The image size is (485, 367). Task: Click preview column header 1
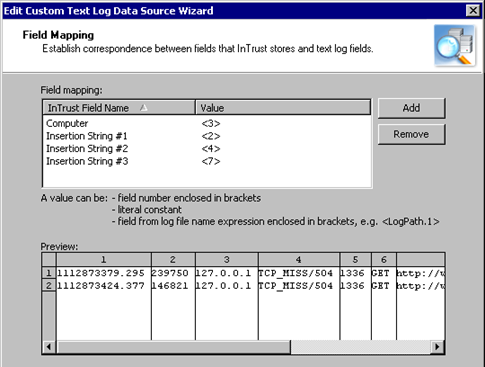click(104, 259)
